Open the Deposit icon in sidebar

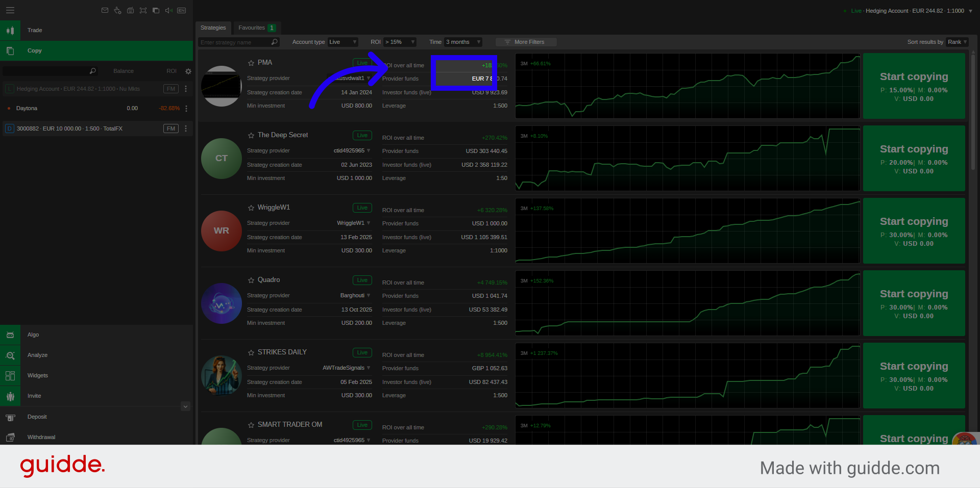pyautogui.click(x=10, y=417)
